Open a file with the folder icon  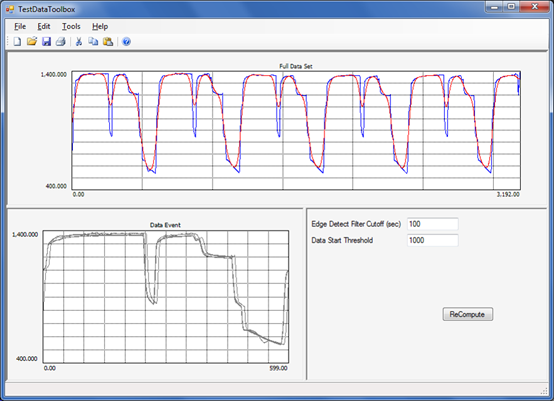coord(32,42)
